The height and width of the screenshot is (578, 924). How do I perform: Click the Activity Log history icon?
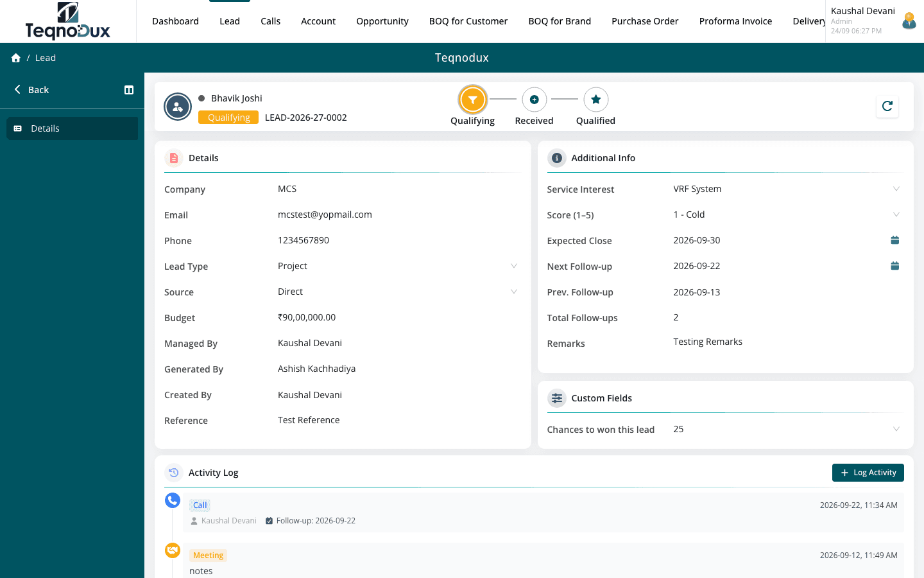[174, 473]
